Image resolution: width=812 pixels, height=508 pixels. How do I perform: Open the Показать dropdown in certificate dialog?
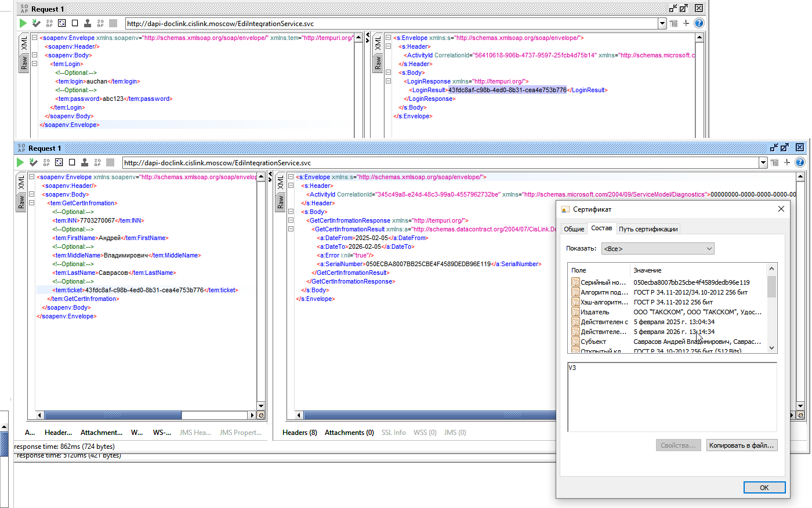[658, 249]
